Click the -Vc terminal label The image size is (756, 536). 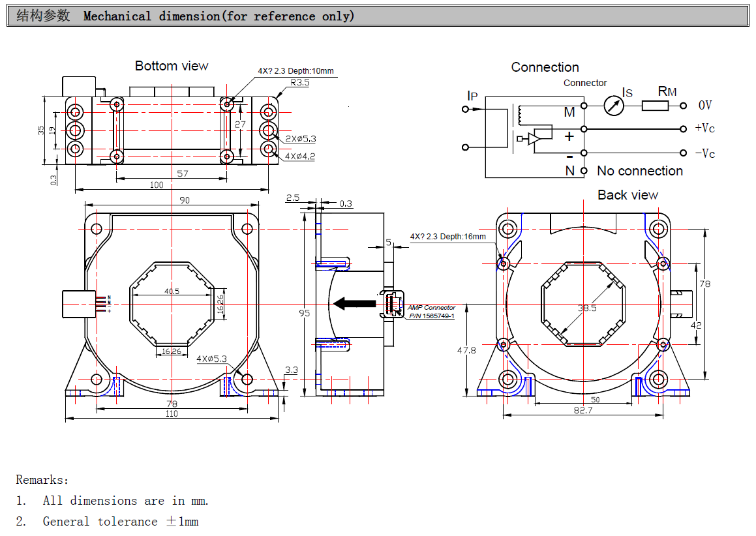[704, 153]
